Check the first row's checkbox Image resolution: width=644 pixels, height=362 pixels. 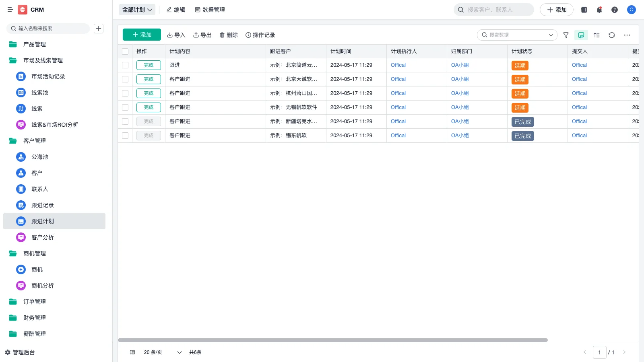(125, 65)
